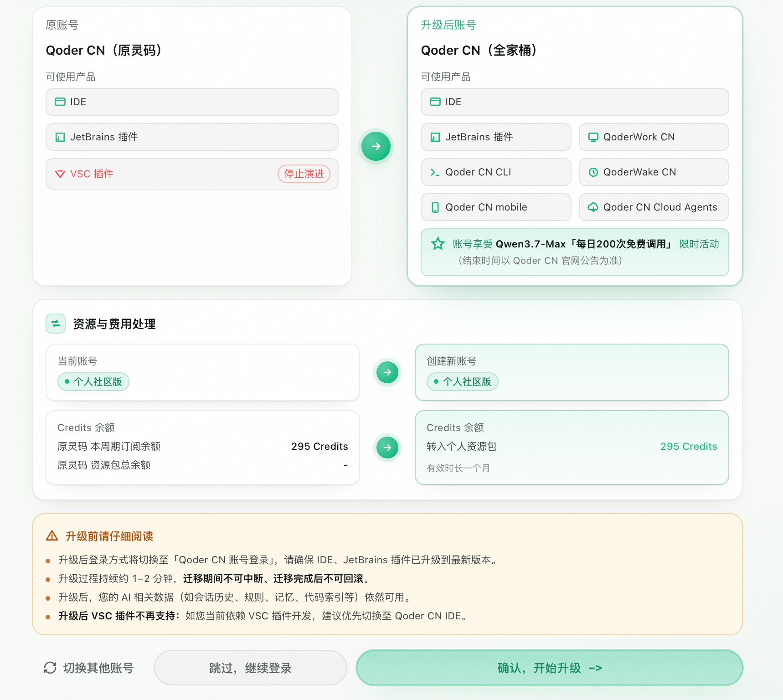Image resolution: width=783 pixels, height=700 pixels.
Task: Click the 资源与费用处理 heading
Action: (114, 324)
